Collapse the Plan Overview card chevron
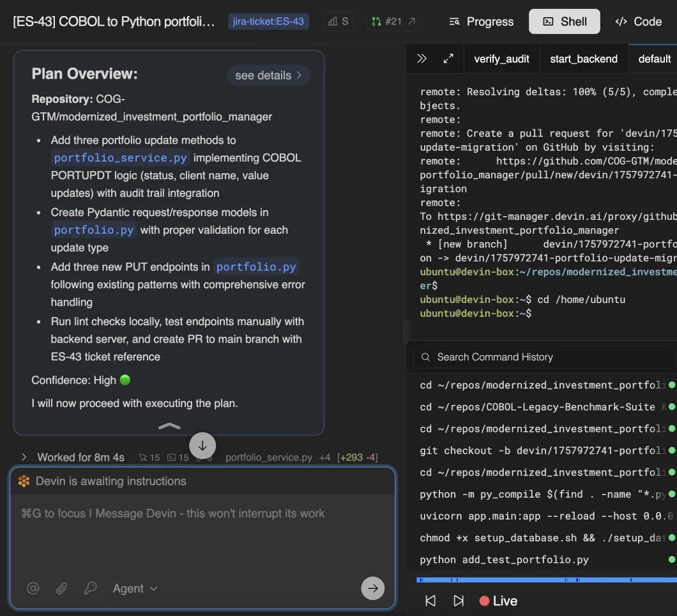The height and width of the screenshot is (616, 677). pyautogui.click(x=169, y=426)
